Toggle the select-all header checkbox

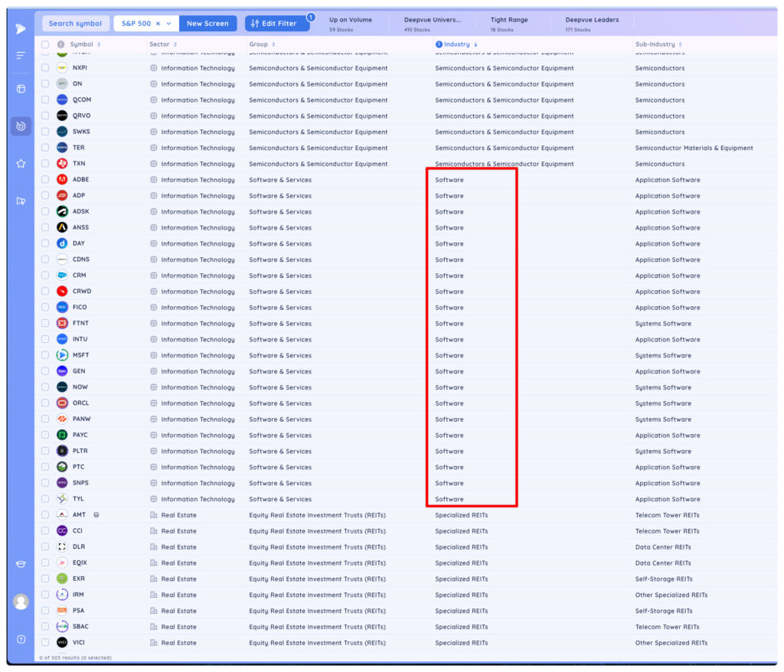pos(45,44)
